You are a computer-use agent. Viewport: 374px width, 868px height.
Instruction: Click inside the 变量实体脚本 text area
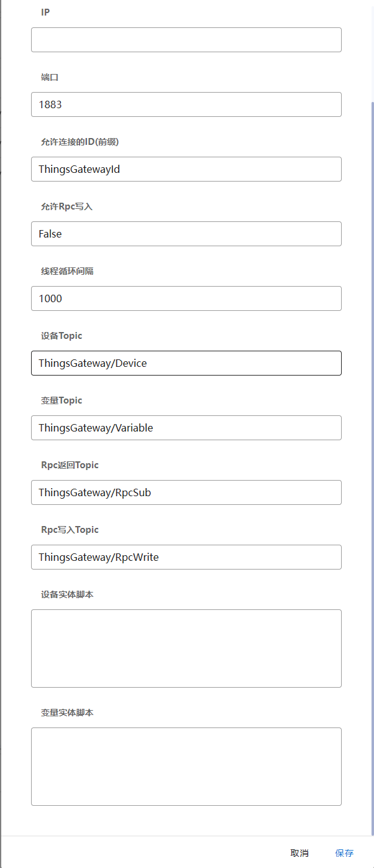tap(186, 766)
